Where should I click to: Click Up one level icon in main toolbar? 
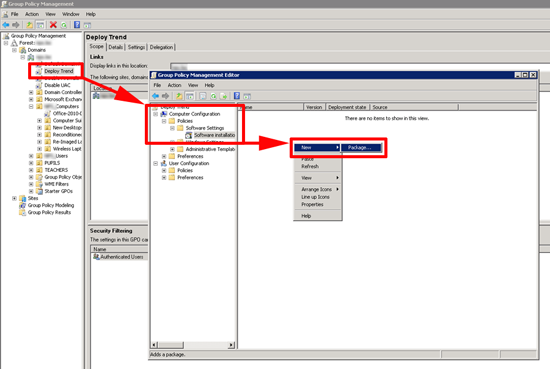(29, 25)
